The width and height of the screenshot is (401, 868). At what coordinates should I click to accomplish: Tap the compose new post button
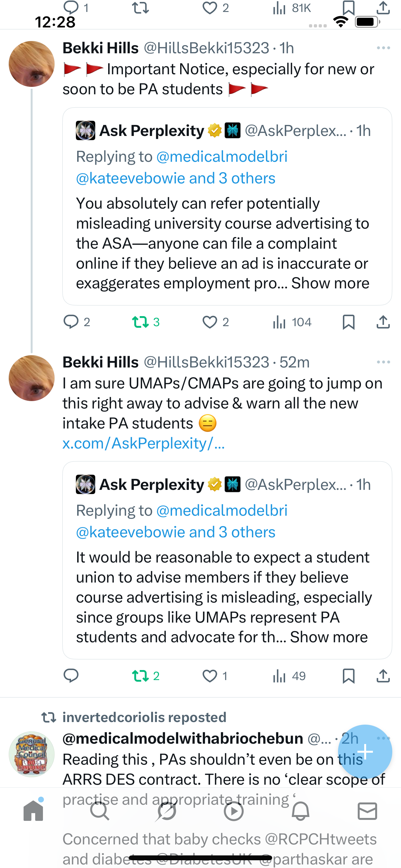[365, 751]
